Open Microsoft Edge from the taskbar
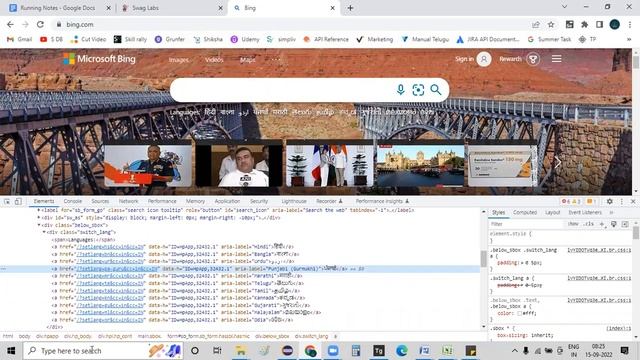640x360 pixels. [x=402, y=351]
